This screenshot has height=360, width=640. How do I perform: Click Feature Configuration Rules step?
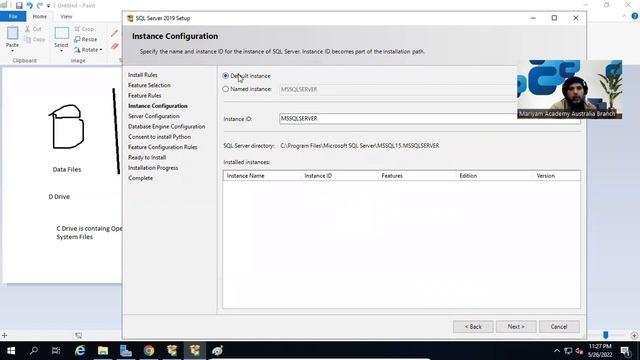tap(162, 147)
